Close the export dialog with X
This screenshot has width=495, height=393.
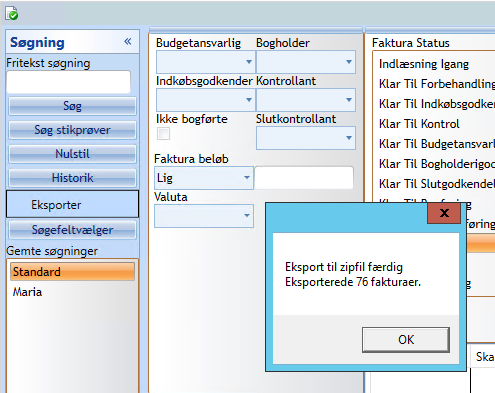444,213
